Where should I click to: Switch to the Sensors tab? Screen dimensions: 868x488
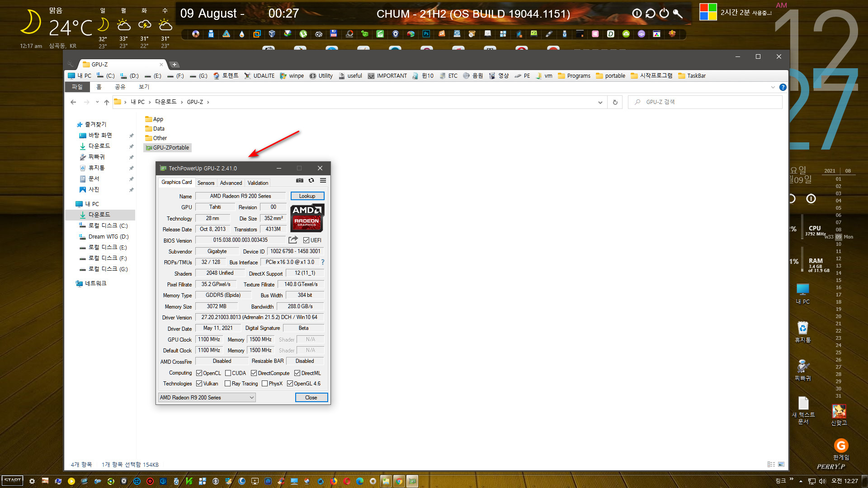pos(206,183)
